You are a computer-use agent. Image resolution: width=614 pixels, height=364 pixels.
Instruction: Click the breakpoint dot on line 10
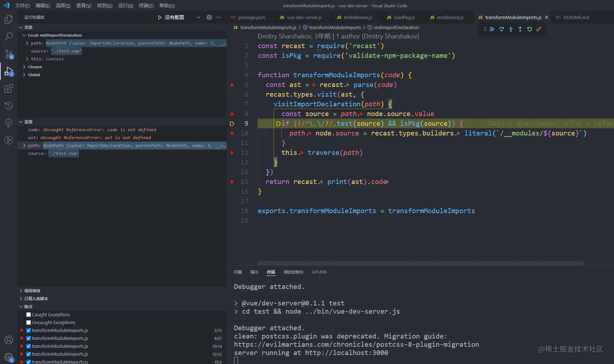coord(232,133)
